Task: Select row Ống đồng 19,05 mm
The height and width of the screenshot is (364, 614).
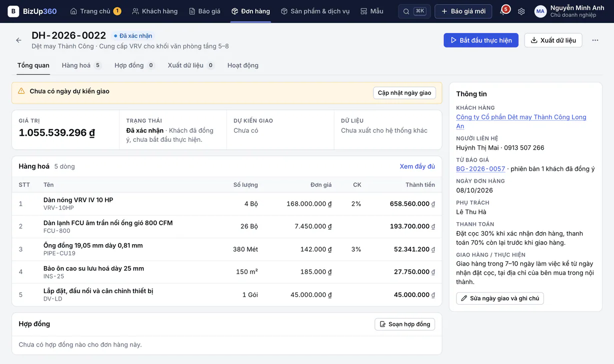Action: [227, 249]
